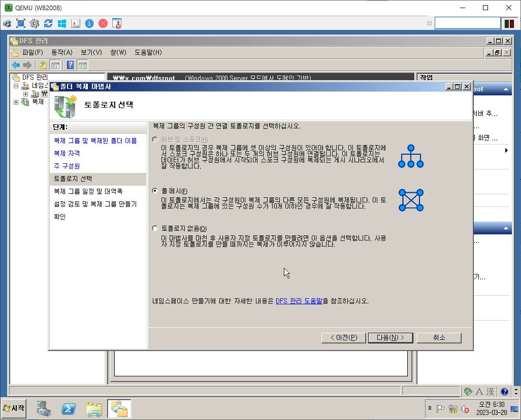Image resolution: width=521 pixels, height=420 pixels.
Task: Click 확인 step text
Action: pos(60,217)
